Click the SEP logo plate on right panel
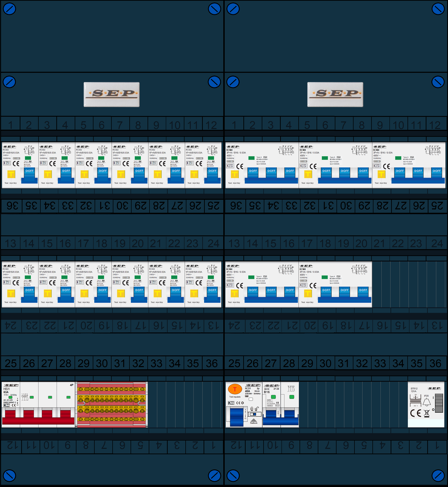 tap(335, 94)
